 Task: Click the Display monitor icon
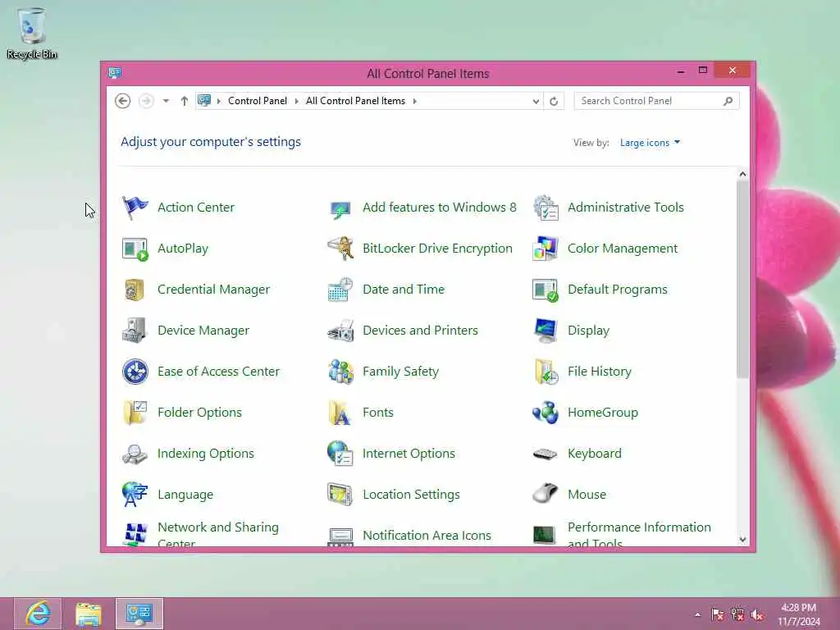[546, 331]
